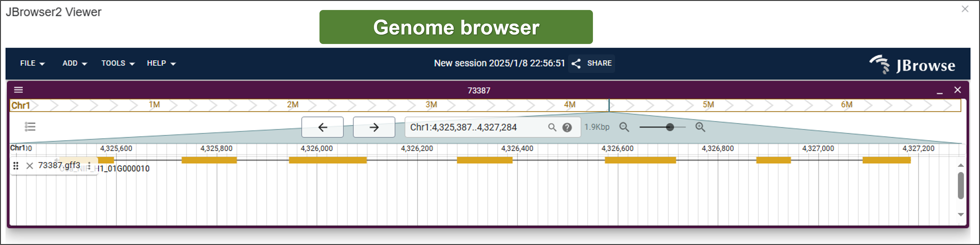The width and height of the screenshot is (980, 245).
Task: Pan right with the forward arrow
Action: point(374,127)
